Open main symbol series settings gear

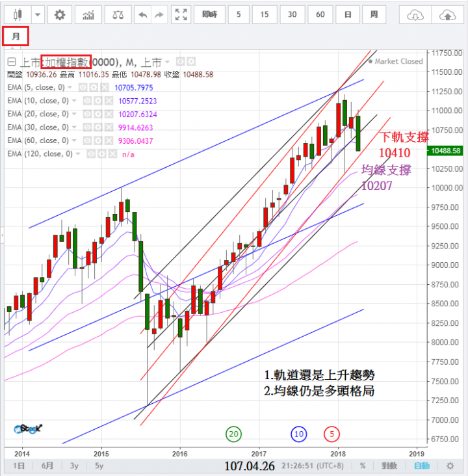(191, 62)
